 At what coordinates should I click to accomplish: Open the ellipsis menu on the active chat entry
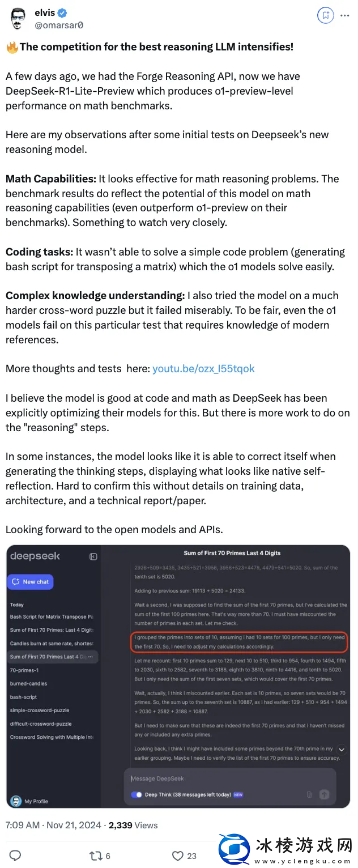coord(91,657)
